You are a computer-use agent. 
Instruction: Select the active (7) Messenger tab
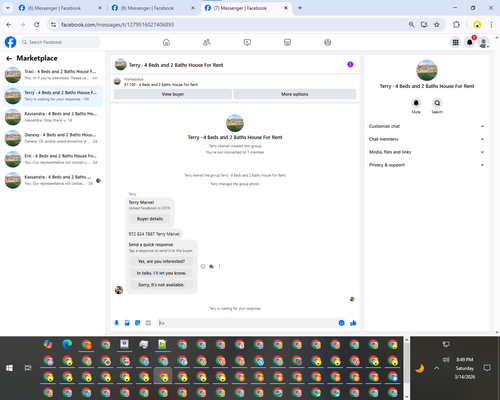246,8
